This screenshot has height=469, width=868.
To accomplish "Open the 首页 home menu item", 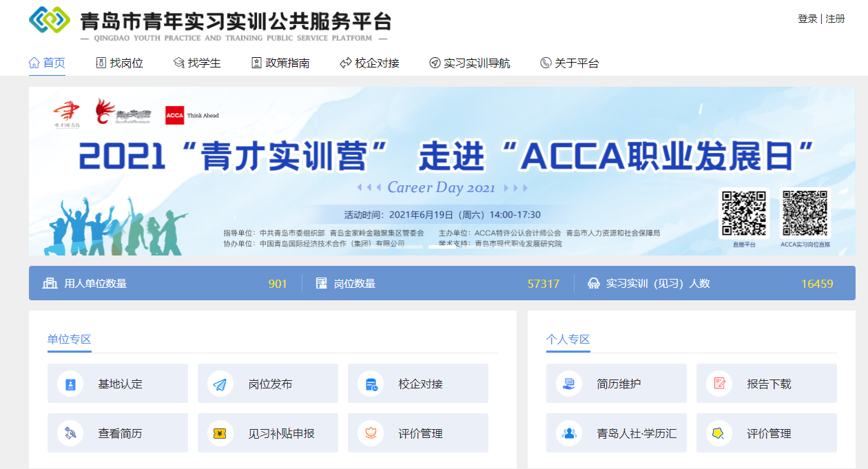I will coord(47,63).
